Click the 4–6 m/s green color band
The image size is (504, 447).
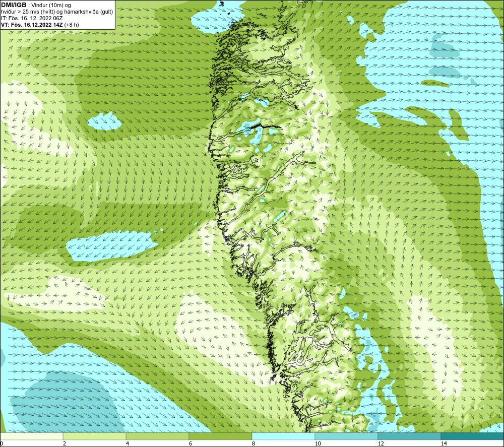pyautogui.click(x=157, y=436)
